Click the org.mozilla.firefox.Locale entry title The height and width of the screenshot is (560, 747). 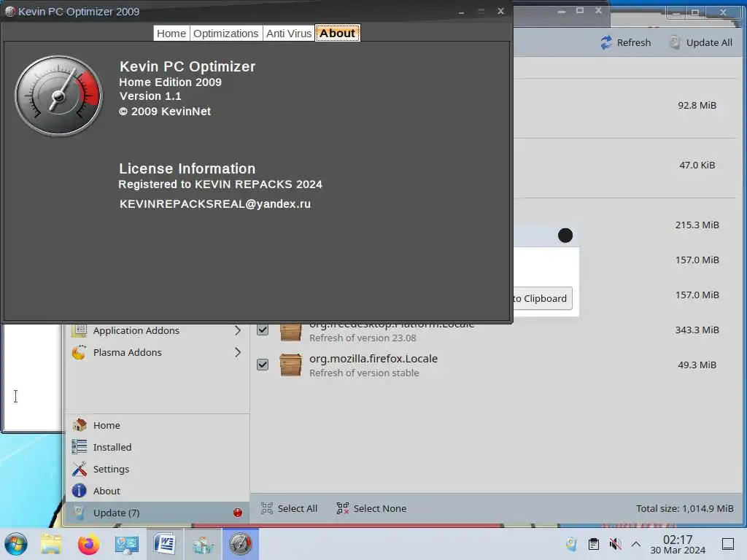(x=373, y=359)
